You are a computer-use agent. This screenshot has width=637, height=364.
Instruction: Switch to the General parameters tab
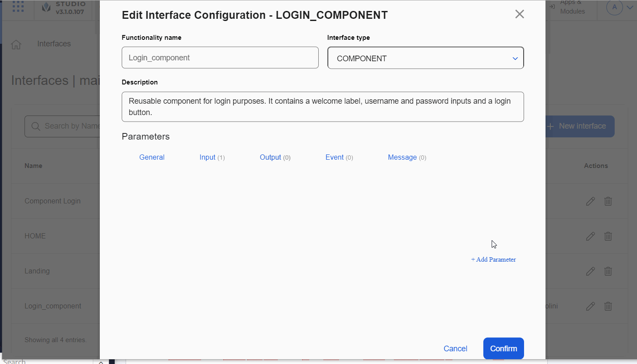click(151, 157)
